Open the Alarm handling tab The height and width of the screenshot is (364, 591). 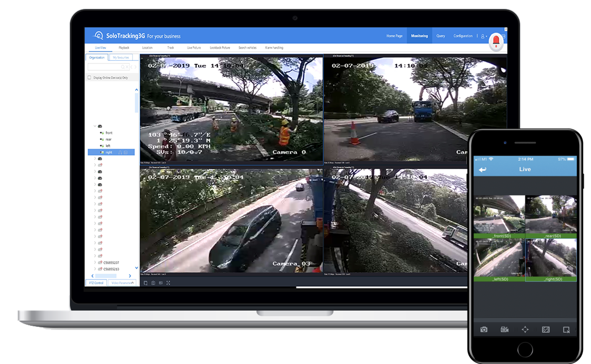[274, 48]
